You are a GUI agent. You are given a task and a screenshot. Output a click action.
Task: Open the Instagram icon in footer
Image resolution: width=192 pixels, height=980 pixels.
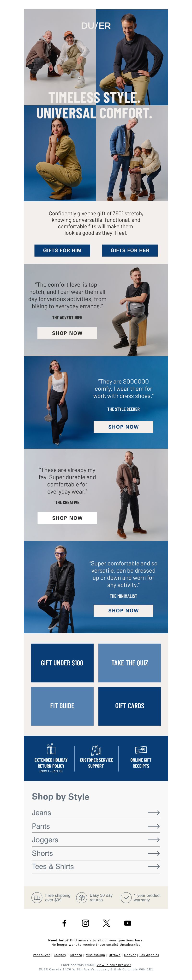pos(85,923)
